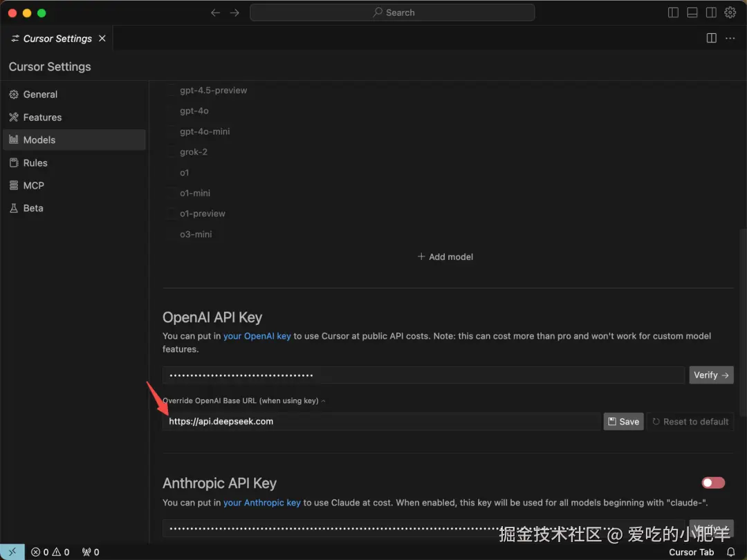Open the 'your Anthropic key' link
The width and height of the screenshot is (747, 560).
(262, 503)
